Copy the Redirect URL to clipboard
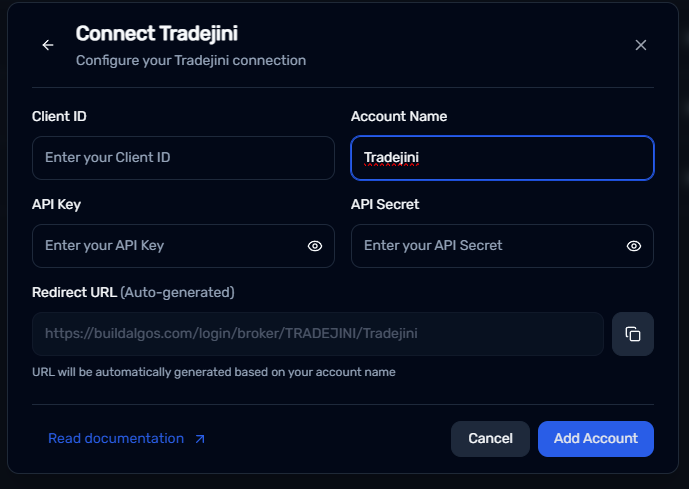The height and width of the screenshot is (489, 689). pyautogui.click(x=633, y=334)
